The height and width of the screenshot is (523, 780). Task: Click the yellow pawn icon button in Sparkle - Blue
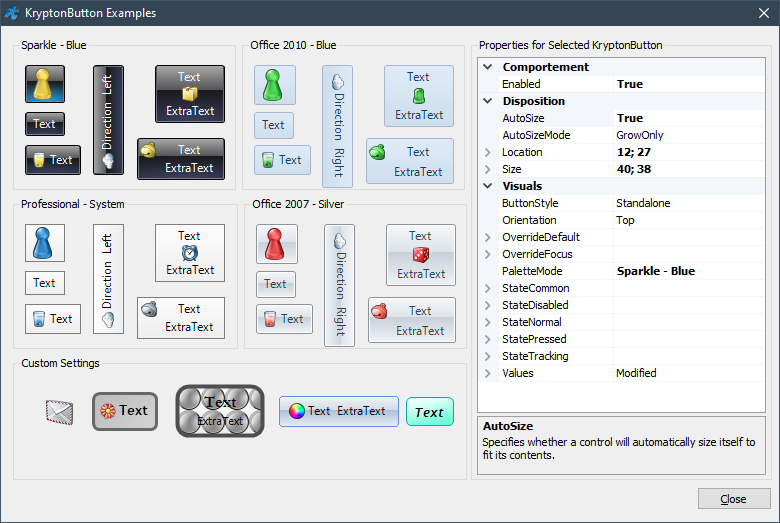(x=45, y=84)
